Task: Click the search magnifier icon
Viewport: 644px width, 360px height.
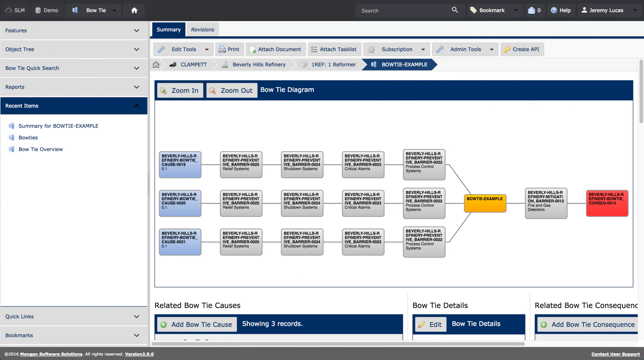Action: [x=455, y=10]
